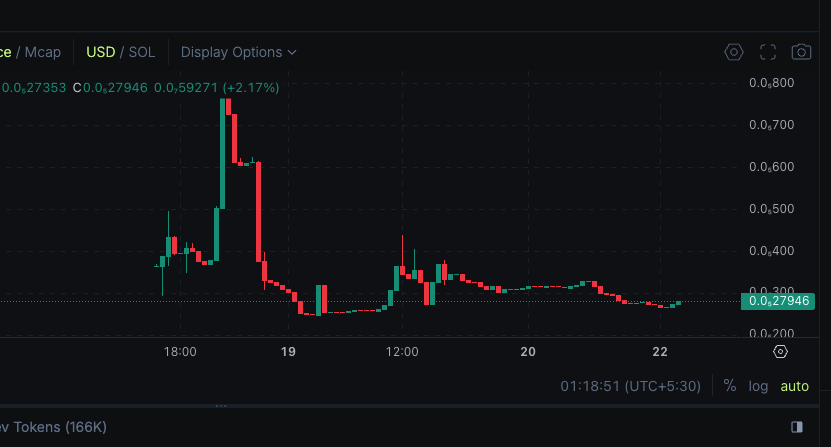Click the close value C 0.0₅27946
This screenshot has height=447, width=831.
tap(110, 87)
